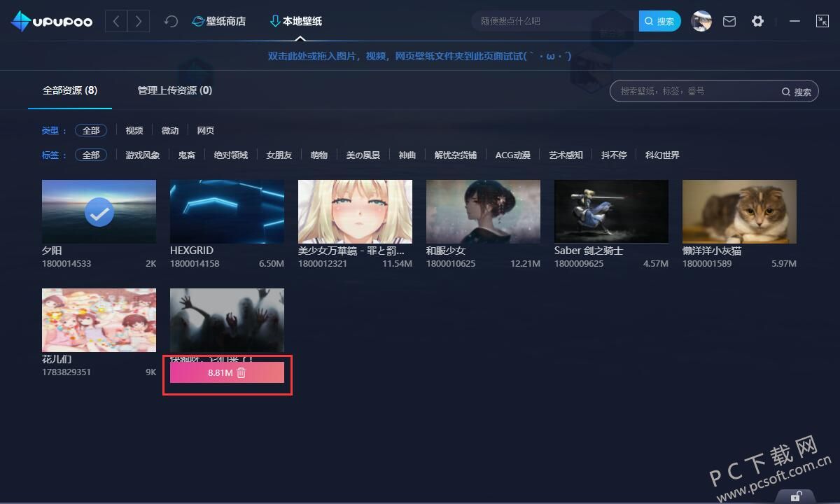Viewport: 840px width, 504px height.
Task: Select the Saber 剑之骑士 wallpaper thumbnail
Action: click(611, 211)
